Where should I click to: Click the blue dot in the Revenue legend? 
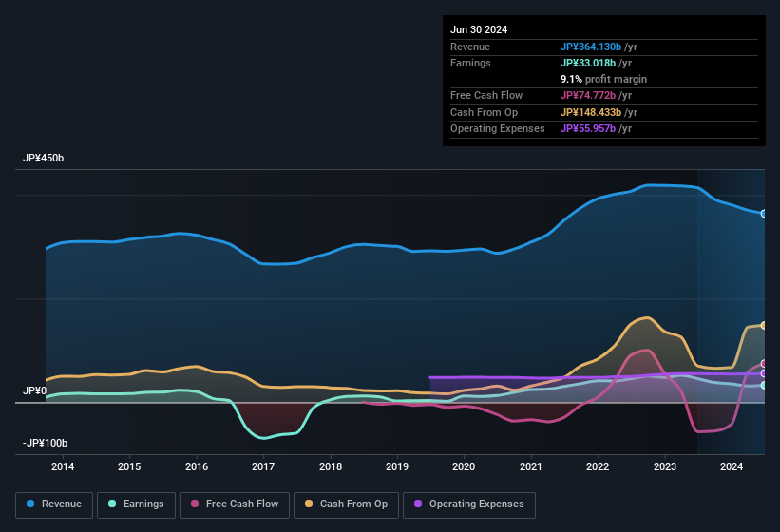[30, 503]
